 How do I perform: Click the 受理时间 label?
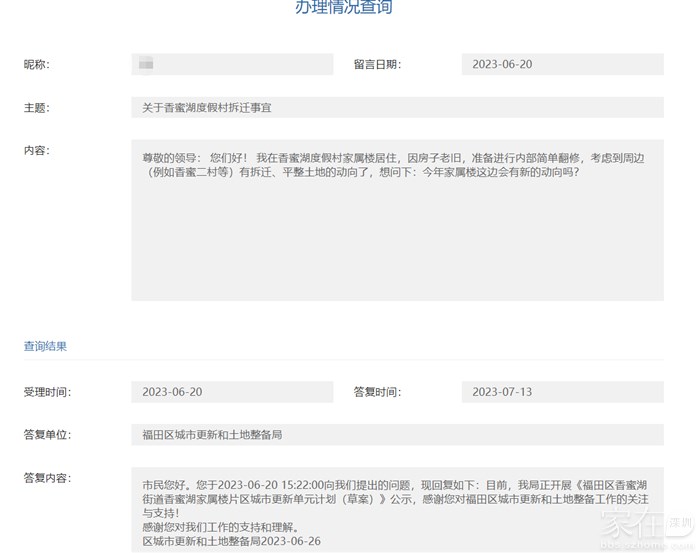tap(47, 392)
